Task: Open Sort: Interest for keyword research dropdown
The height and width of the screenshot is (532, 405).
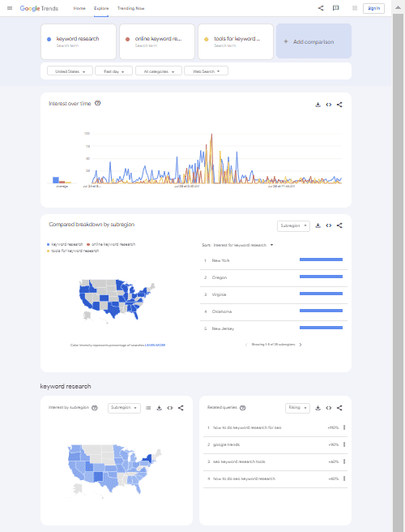Action: coord(237,245)
